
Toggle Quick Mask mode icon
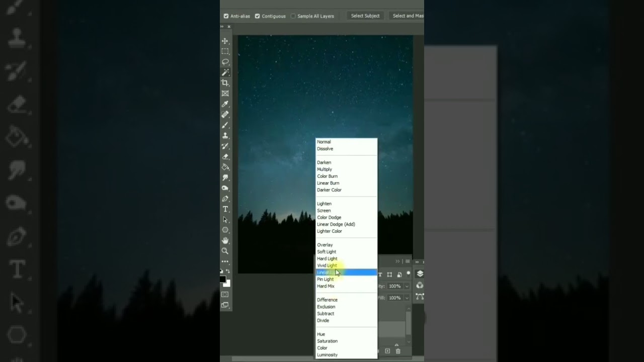225,295
